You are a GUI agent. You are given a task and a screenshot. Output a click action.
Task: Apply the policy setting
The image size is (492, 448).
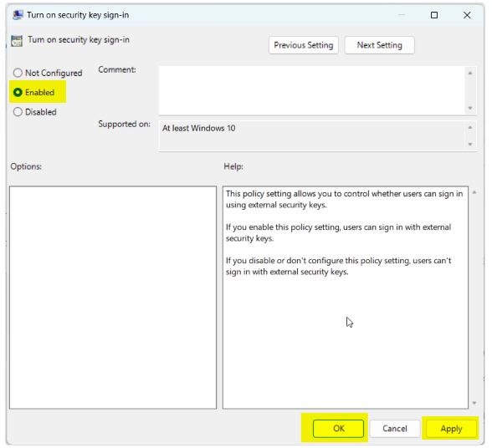(x=451, y=429)
